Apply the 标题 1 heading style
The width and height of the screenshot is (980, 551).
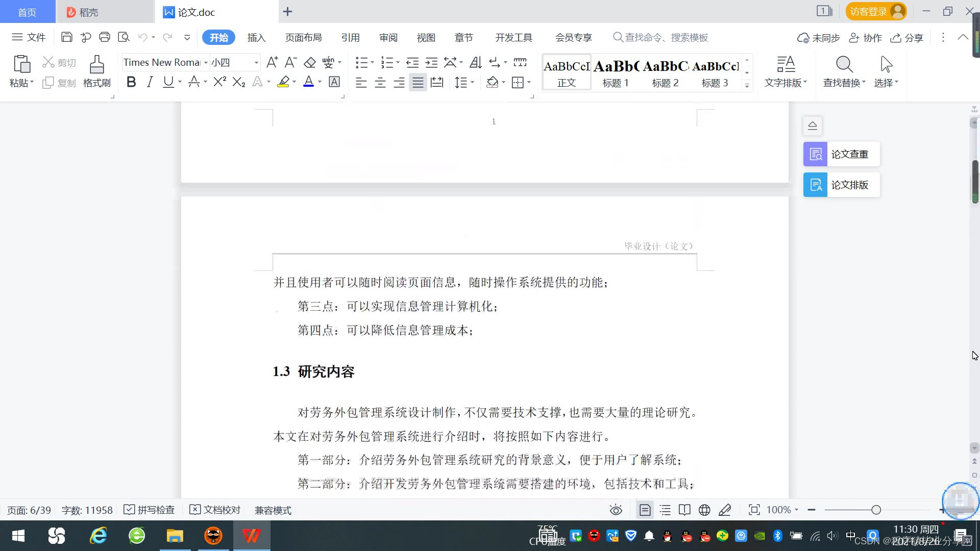coord(616,73)
